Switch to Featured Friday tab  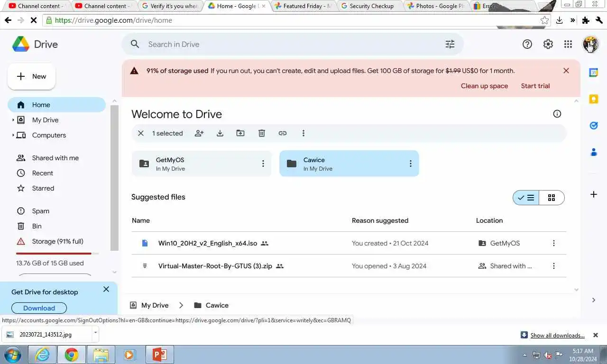(303, 6)
